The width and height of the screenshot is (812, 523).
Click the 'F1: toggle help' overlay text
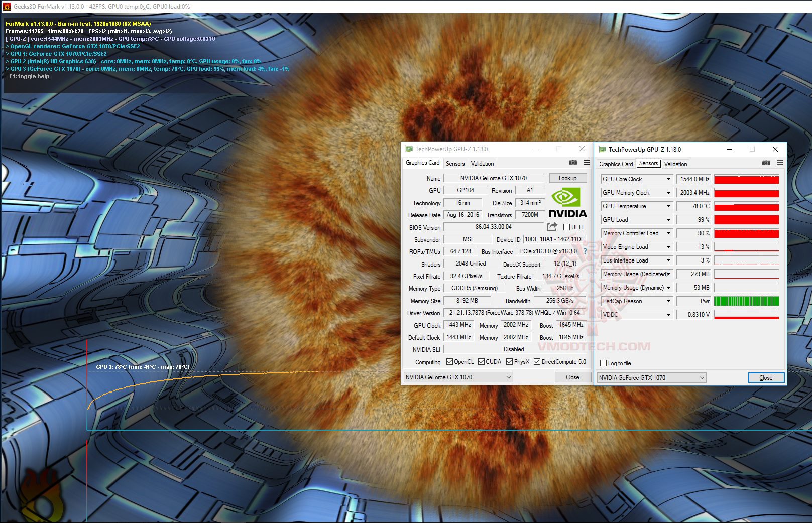click(x=28, y=76)
